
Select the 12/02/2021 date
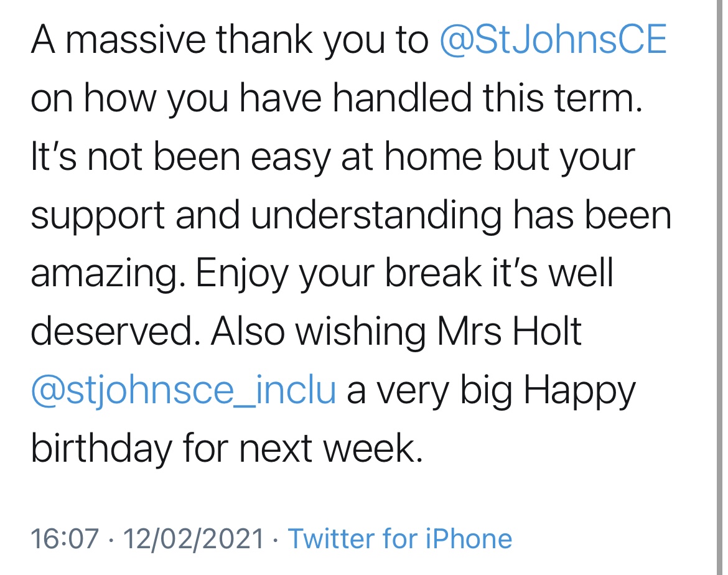[194, 539]
